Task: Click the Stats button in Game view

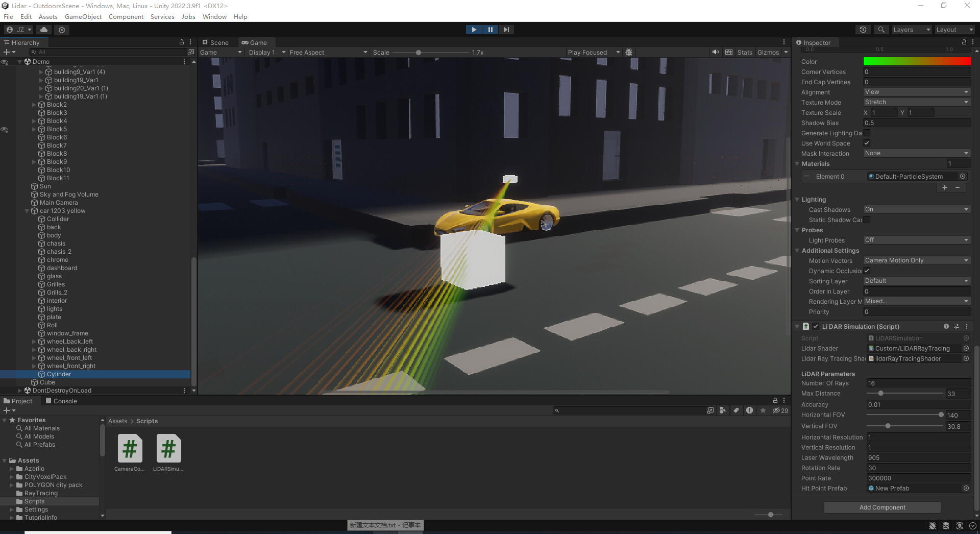Action: [x=744, y=53]
